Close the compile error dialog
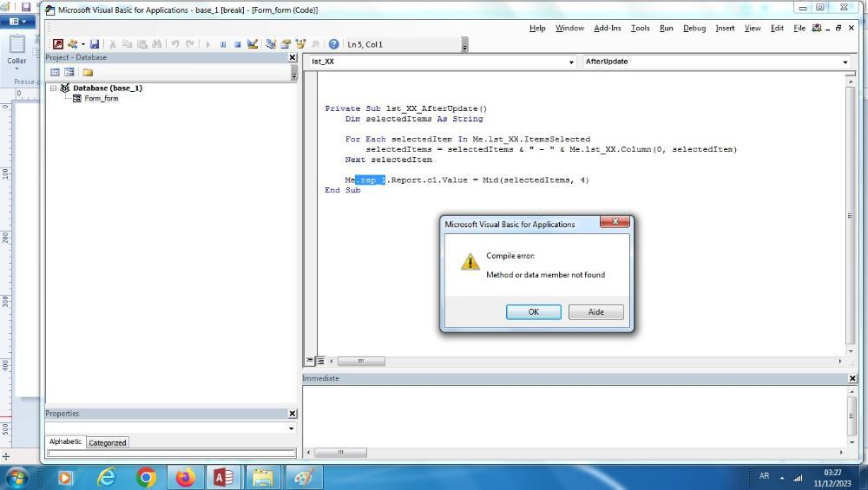 coord(615,221)
